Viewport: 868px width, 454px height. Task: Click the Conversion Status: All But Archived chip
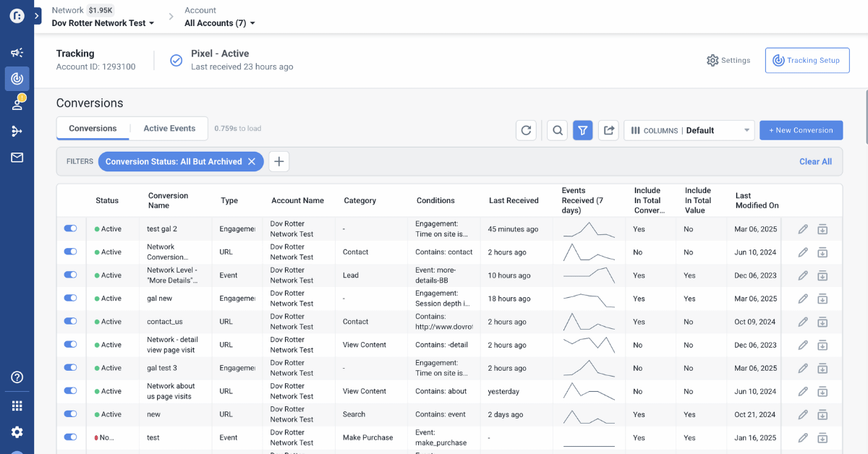click(x=181, y=161)
